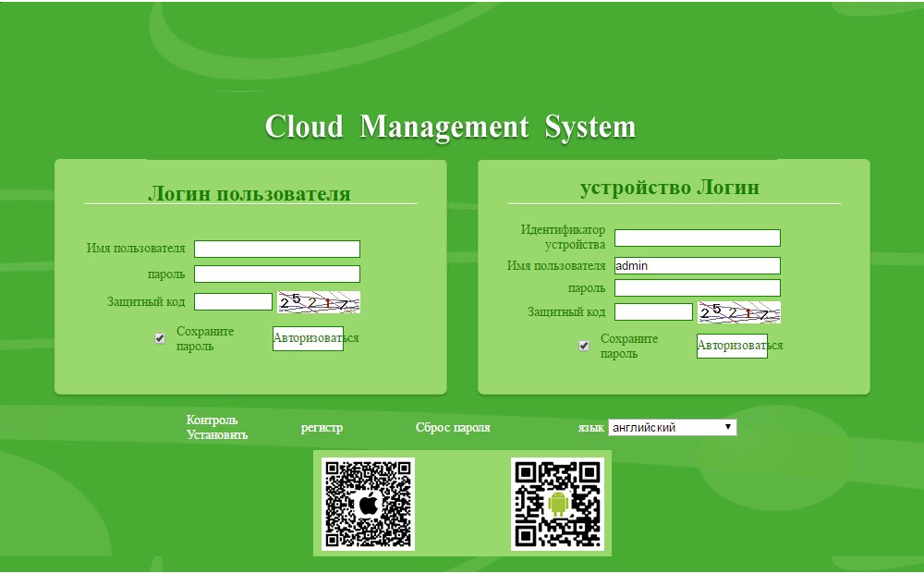Viewport: 924px width, 573px height.
Task: Click the 'устройство Логин' heading
Action: 670,188
